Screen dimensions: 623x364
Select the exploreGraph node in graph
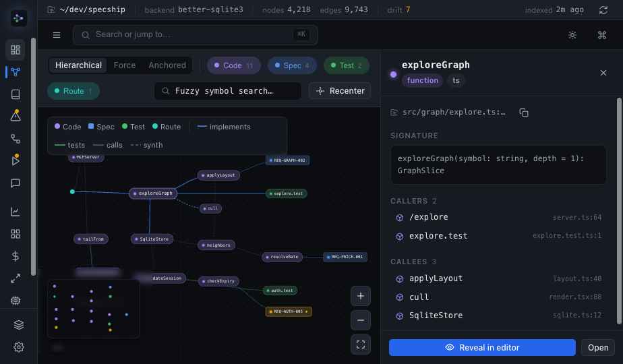click(x=153, y=193)
